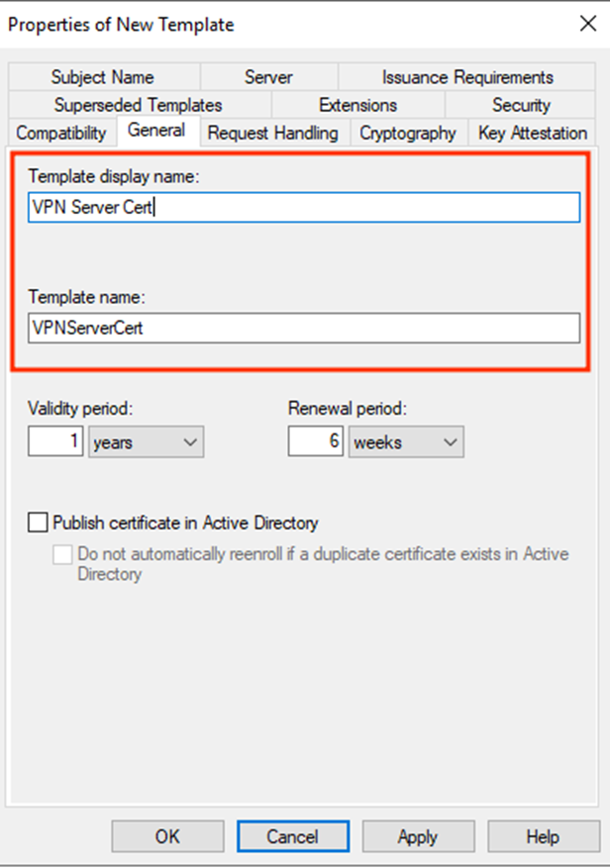This screenshot has height=868, width=610.
Task: Switch to the Compatibility tab
Action: pos(61,133)
